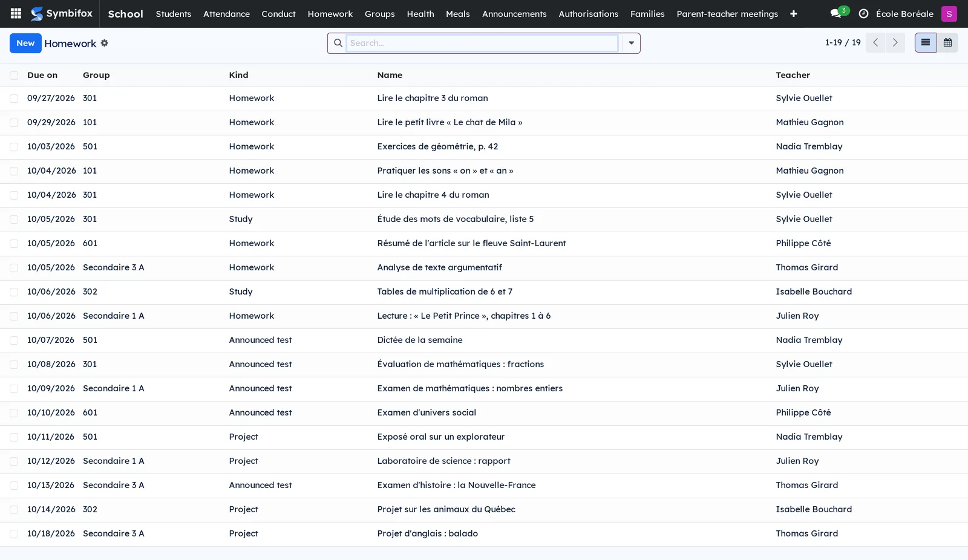Open the Parent-teacher meetings menu
The height and width of the screenshot is (560, 968).
coord(727,14)
